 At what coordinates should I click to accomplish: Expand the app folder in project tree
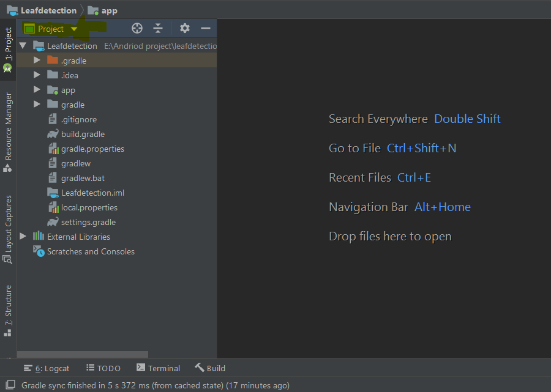coord(37,90)
